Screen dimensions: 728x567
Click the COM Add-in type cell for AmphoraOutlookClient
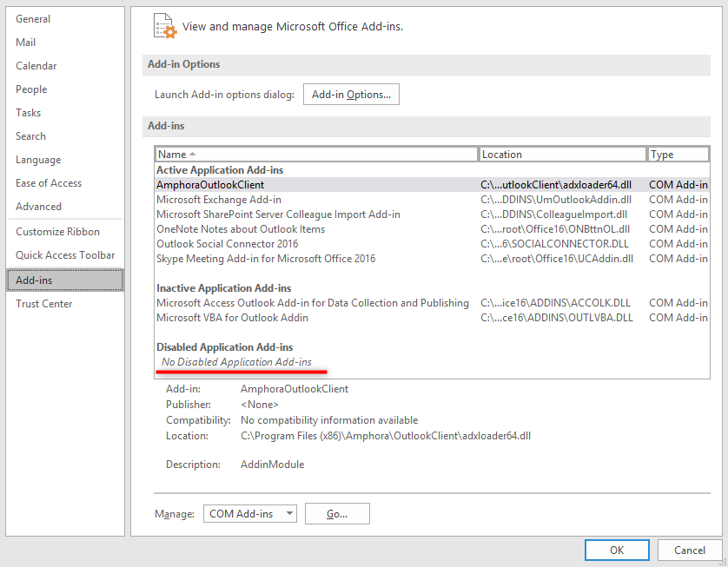[678, 185]
